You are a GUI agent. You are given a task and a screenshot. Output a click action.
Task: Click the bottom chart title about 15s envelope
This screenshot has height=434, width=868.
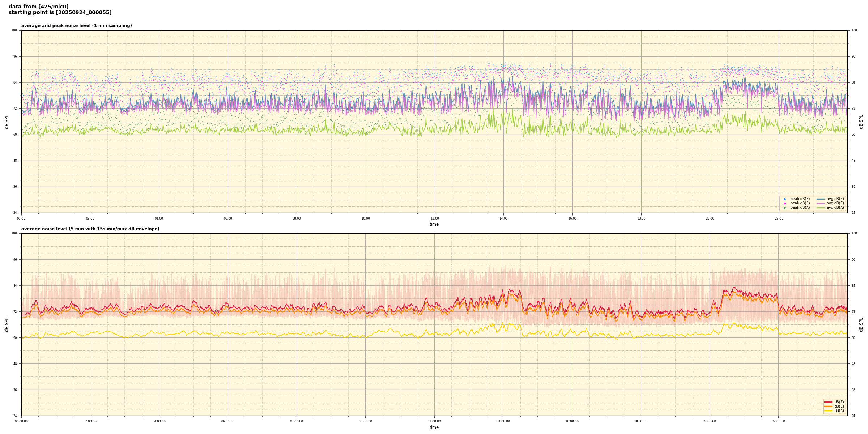[90, 229]
